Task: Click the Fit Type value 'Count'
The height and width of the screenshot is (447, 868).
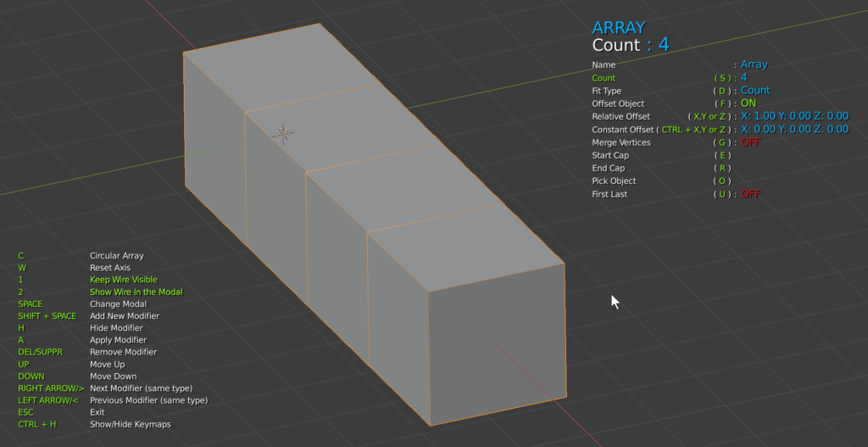Action: click(x=755, y=90)
